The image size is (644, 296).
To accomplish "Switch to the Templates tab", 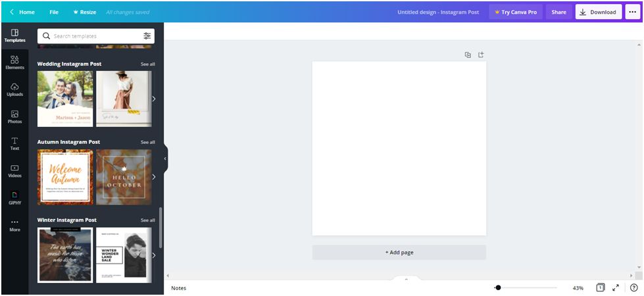I will (x=14, y=36).
